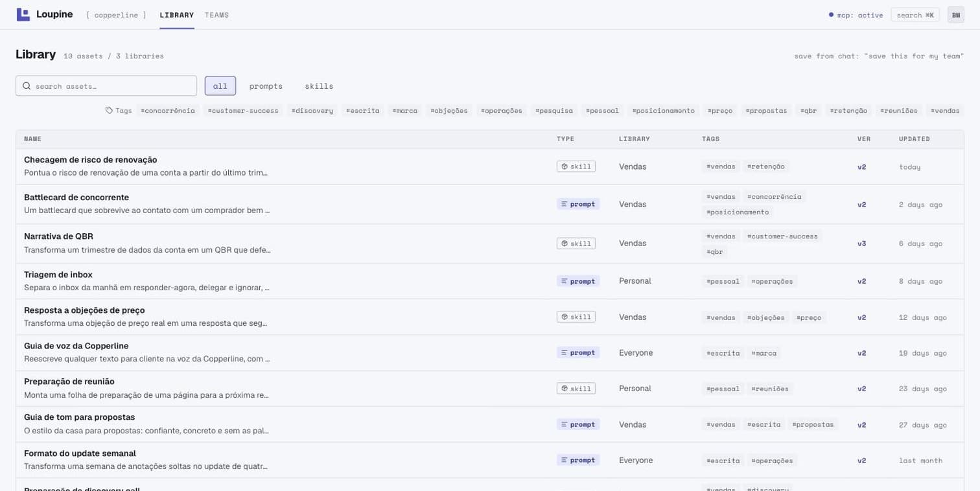Click skill badge for Narrativa de QBR
This screenshot has width=980, height=491.
(576, 244)
